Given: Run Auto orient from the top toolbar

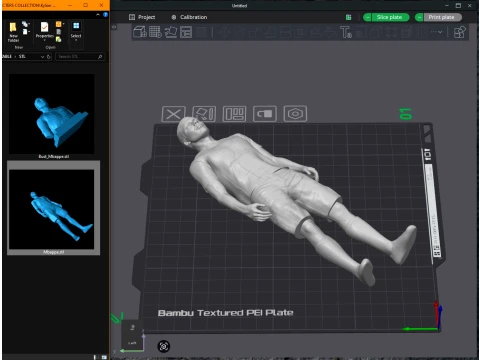Looking at the screenshot, I should click(171, 32).
